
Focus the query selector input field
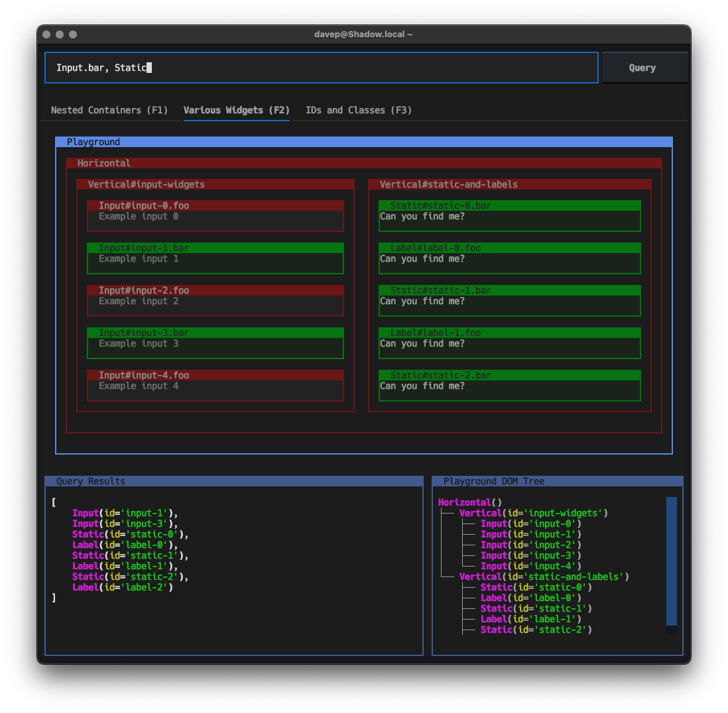click(x=321, y=68)
